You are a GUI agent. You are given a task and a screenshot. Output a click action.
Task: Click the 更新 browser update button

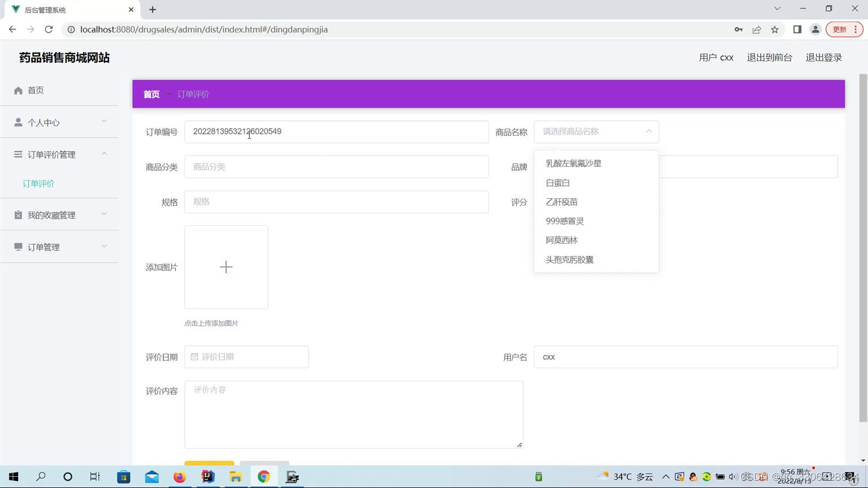[x=844, y=29]
